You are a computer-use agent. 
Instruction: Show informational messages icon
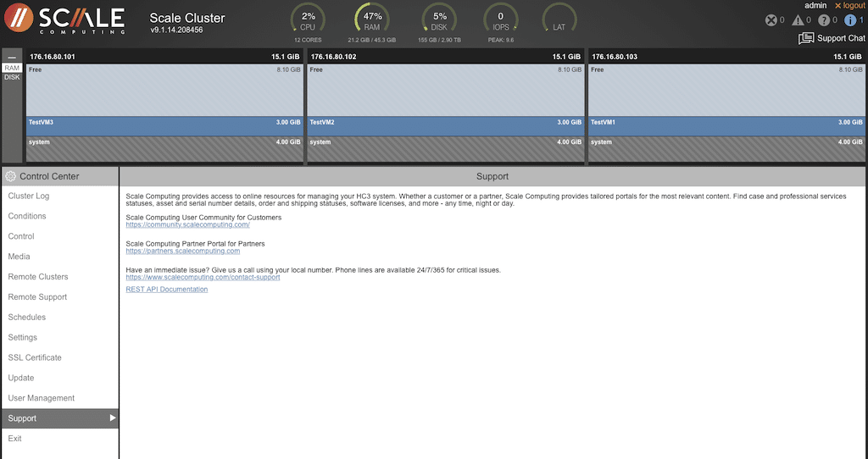click(850, 20)
